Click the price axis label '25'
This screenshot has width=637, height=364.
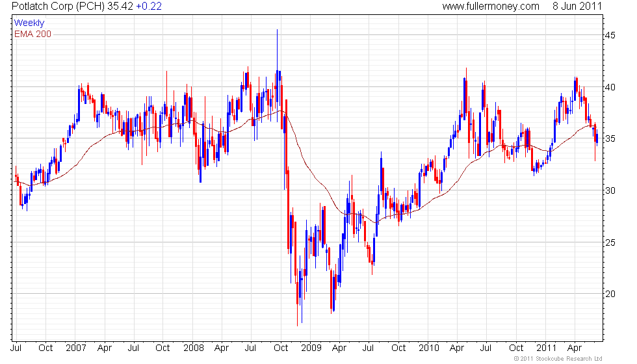click(610, 242)
